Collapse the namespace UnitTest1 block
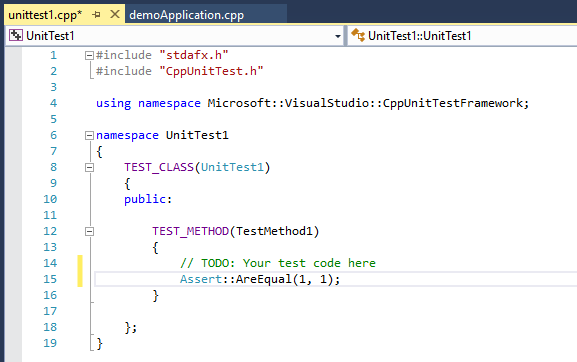The width and height of the screenshot is (577, 362). (89, 135)
